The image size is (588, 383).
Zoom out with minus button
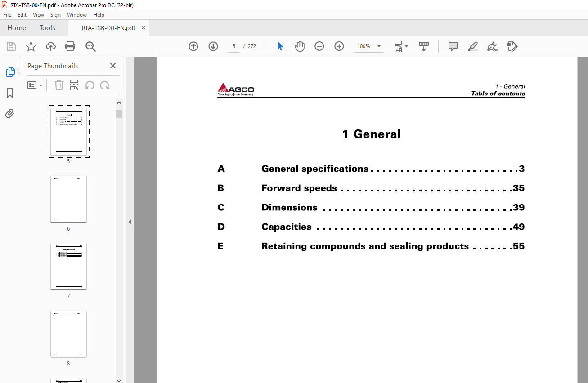tap(319, 46)
